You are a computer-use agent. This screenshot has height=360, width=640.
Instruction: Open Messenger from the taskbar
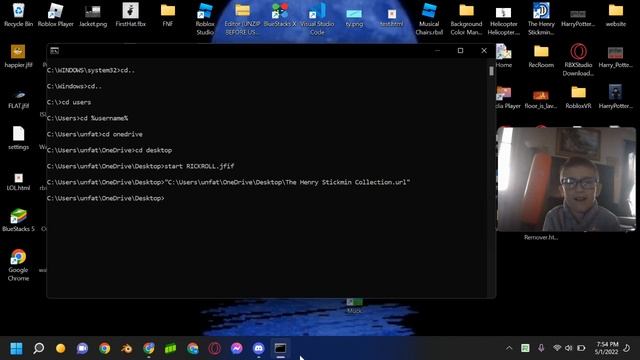236,348
